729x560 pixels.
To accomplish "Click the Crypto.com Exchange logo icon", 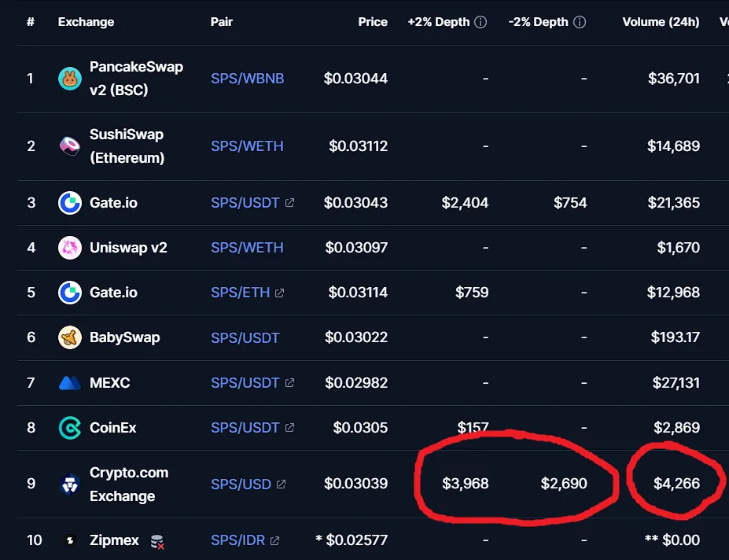I will (70, 484).
